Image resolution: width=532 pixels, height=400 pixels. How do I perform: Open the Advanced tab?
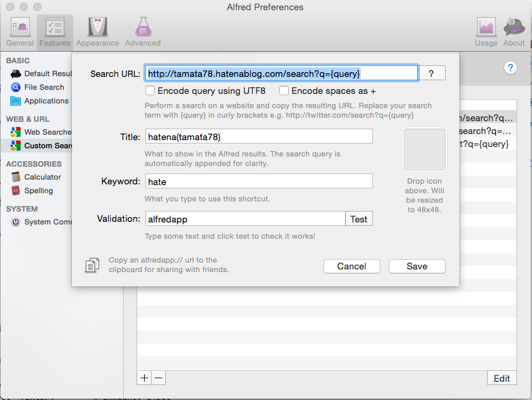(143, 32)
